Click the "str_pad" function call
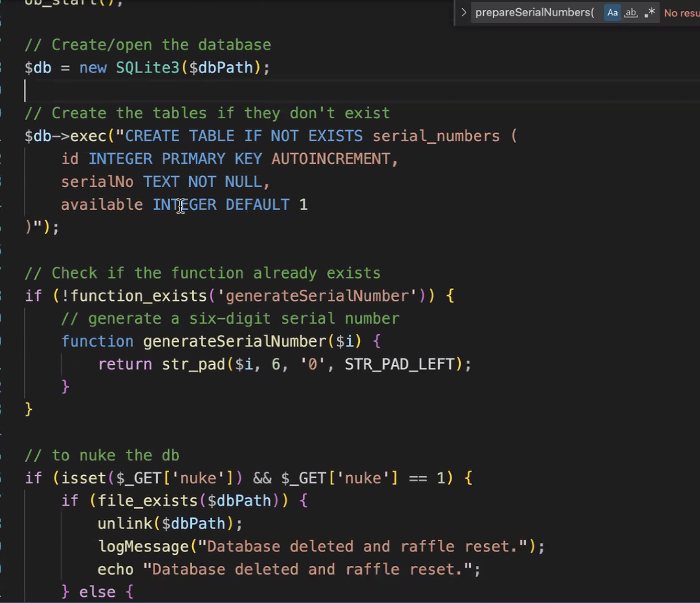The height and width of the screenshot is (603, 700). tap(194, 365)
